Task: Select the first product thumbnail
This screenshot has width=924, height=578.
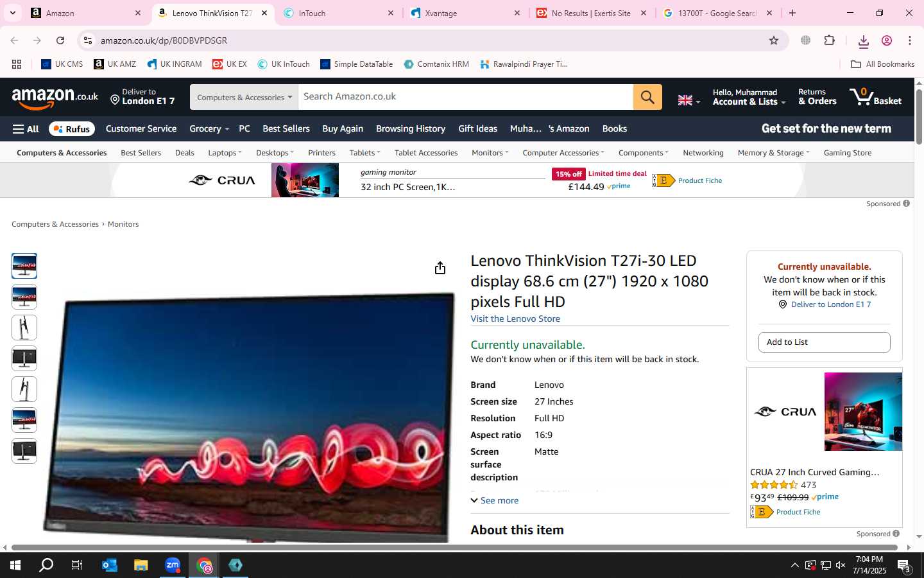Action: [24, 266]
